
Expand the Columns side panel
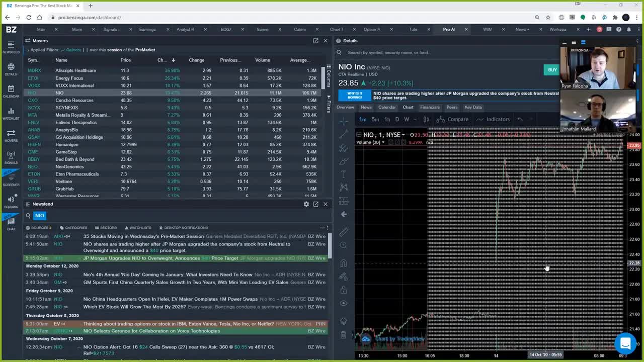coord(329,76)
